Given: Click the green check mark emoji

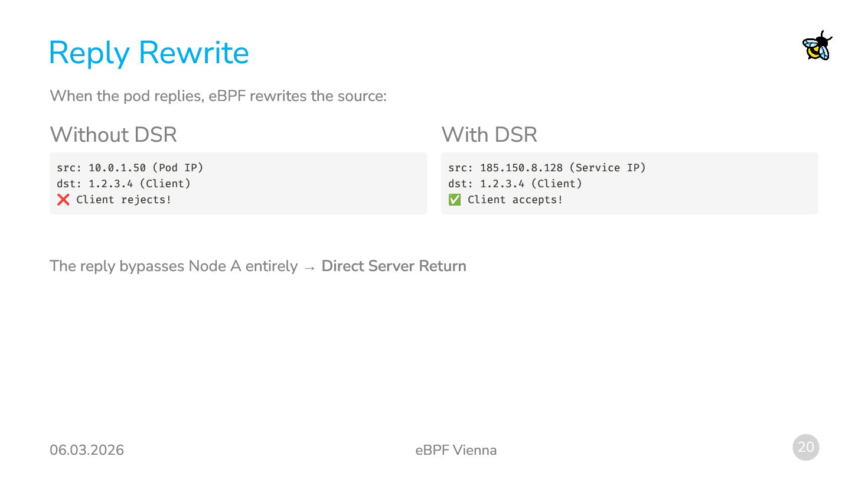Looking at the screenshot, I should pos(455,200).
